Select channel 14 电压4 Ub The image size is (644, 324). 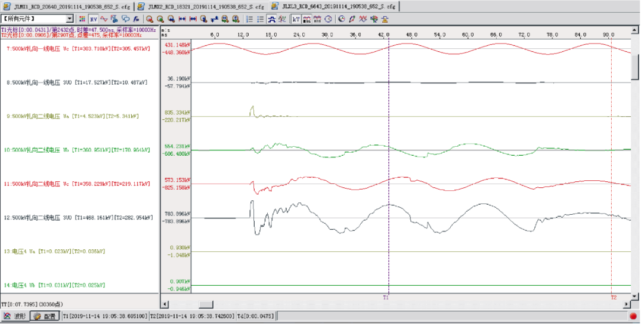(54, 285)
